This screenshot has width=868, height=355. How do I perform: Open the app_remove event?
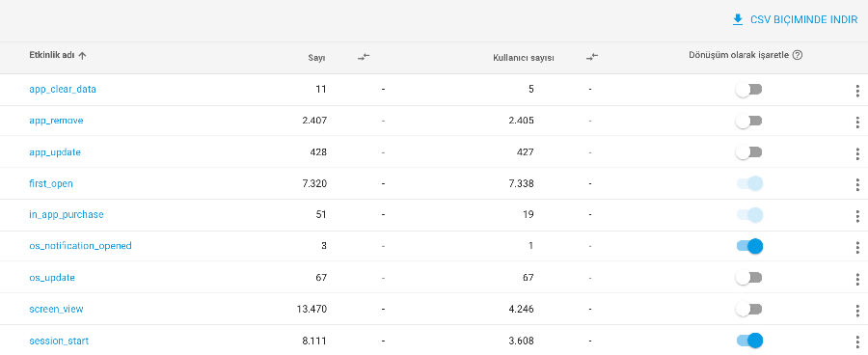57,121
